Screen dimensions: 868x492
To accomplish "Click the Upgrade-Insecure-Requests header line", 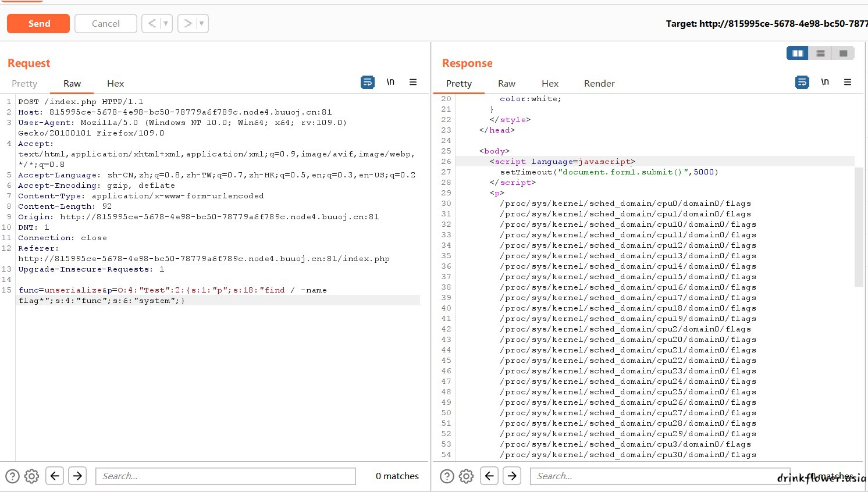I will (91, 269).
